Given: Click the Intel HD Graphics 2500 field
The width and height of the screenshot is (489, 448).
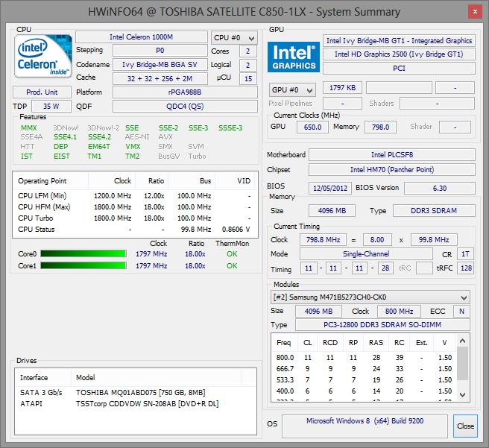Looking at the screenshot, I should click(x=399, y=54).
